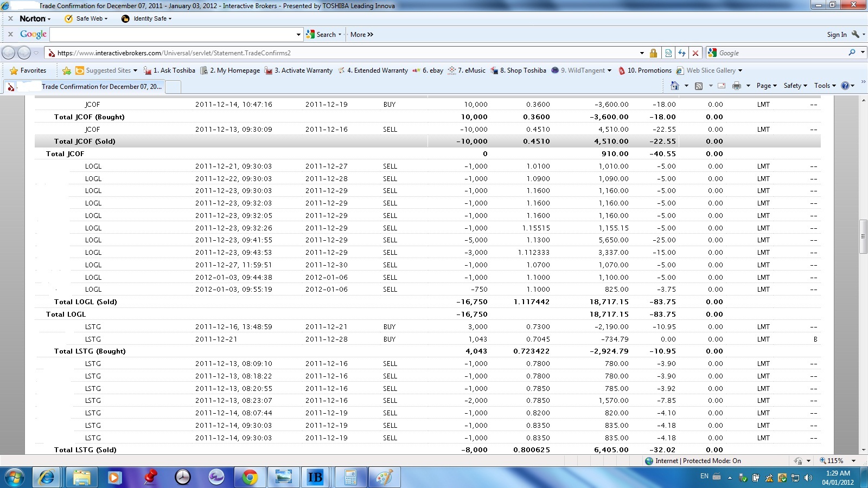Click the RSS feeds icon
The height and width of the screenshot is (488, 868).
point(699,86)
